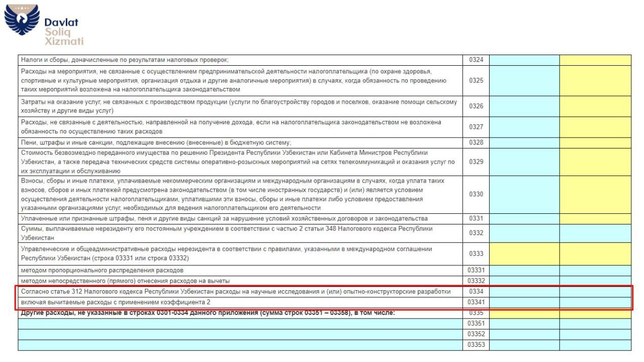The height and width of the screenshot is (362, 644).
Task: Click the code cell 0332
Action: point(476,233)
